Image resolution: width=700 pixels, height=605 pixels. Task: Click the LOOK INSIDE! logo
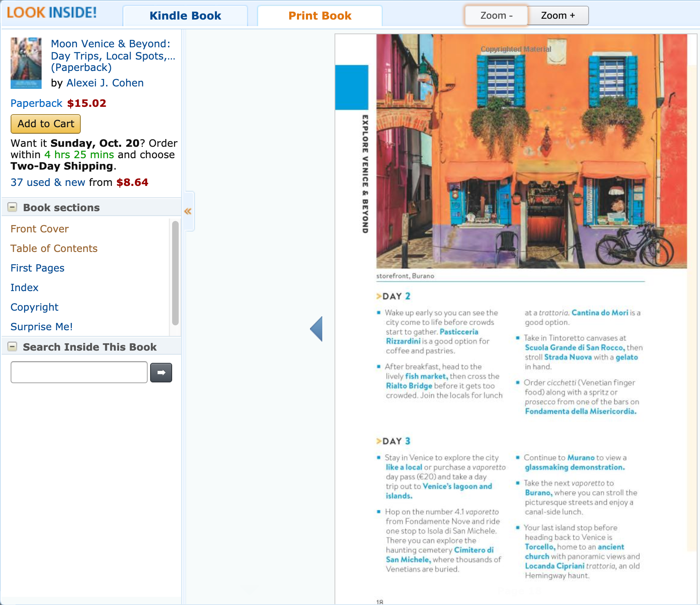pyautogui.click(x=52, y=13)
